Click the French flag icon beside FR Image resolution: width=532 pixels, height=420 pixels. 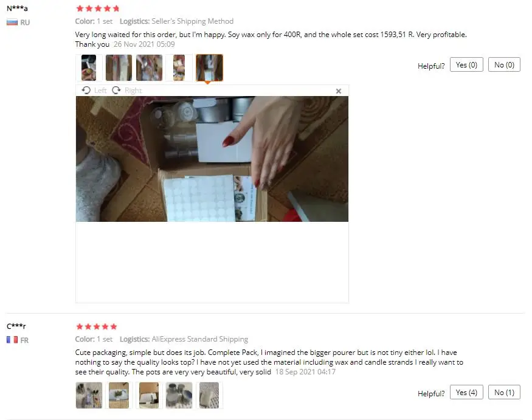[12, 340]
